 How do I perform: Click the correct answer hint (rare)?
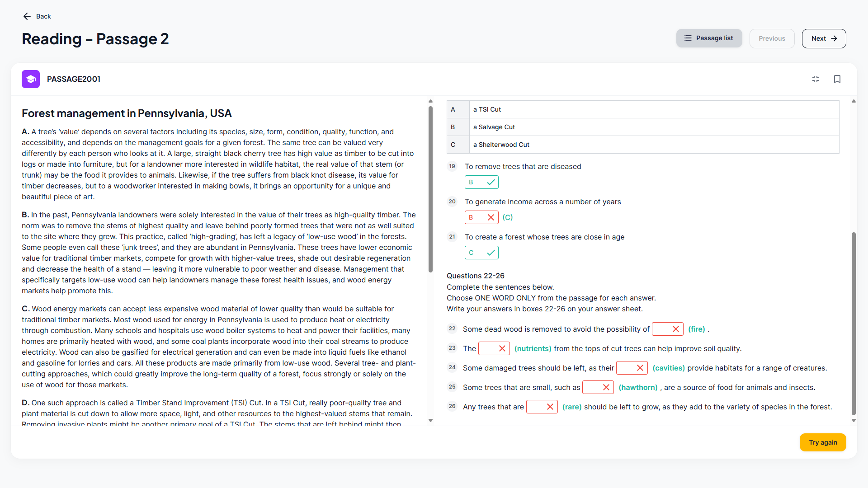(572, 407)
